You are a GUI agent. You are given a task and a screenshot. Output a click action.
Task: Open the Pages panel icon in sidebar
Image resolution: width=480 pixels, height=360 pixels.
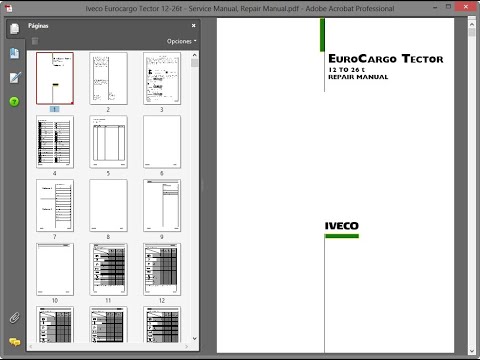point(14,29)
